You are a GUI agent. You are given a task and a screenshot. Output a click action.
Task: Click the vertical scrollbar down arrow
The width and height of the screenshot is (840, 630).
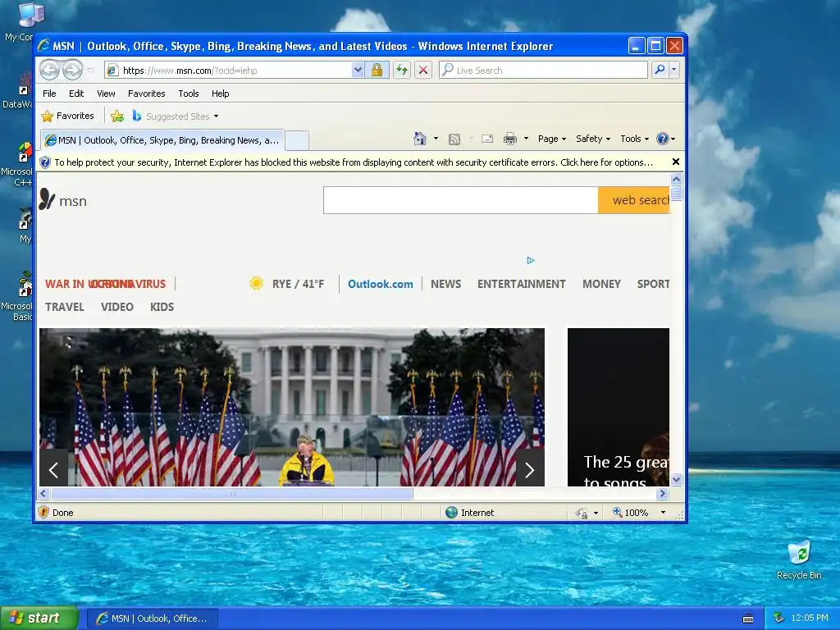pyautogui.click(x=677, y=479)
